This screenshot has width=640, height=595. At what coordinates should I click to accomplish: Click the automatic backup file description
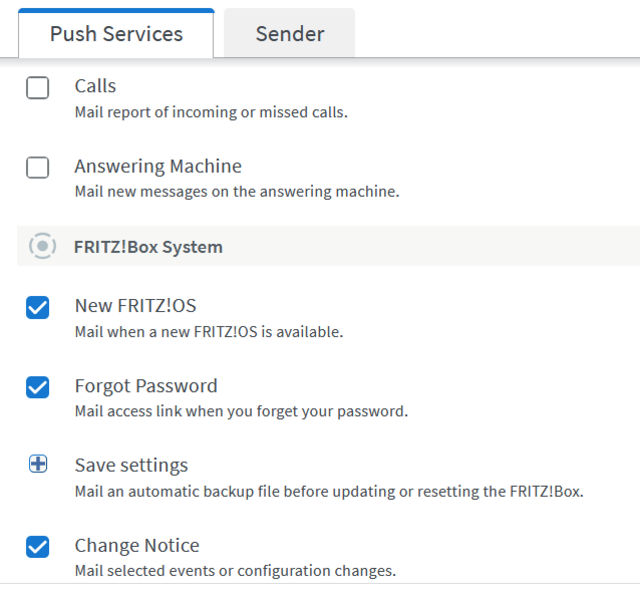(328, 492)
